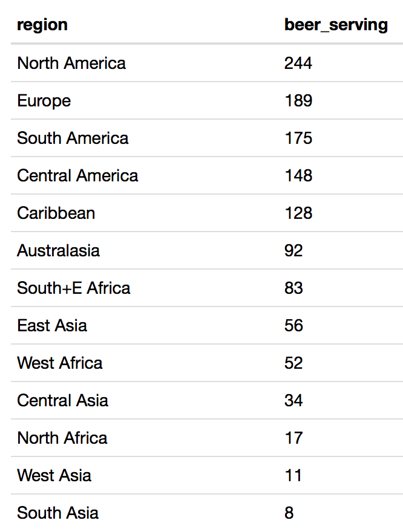This screenshot has height=532, width=403.
Task: Click the East Asia row label
Action: point(52,325)
